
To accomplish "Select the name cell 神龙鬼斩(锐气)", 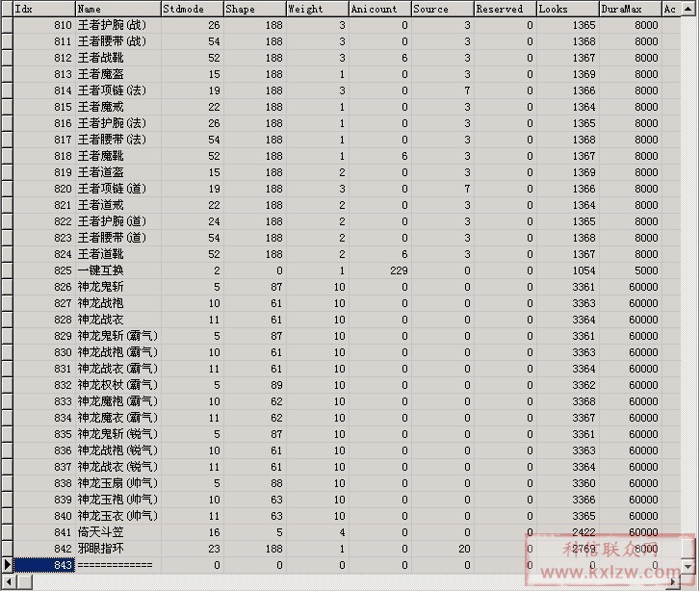I will point(117,434).
